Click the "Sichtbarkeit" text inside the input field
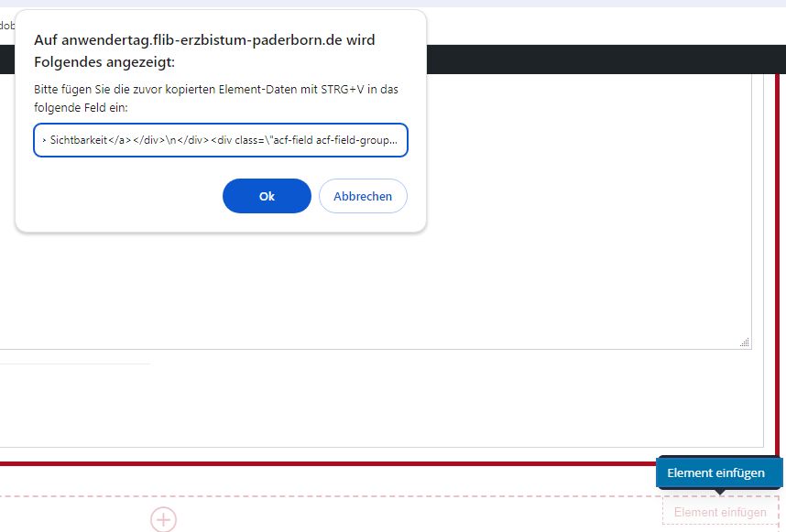The image size is (786, 532). (80, 142)
